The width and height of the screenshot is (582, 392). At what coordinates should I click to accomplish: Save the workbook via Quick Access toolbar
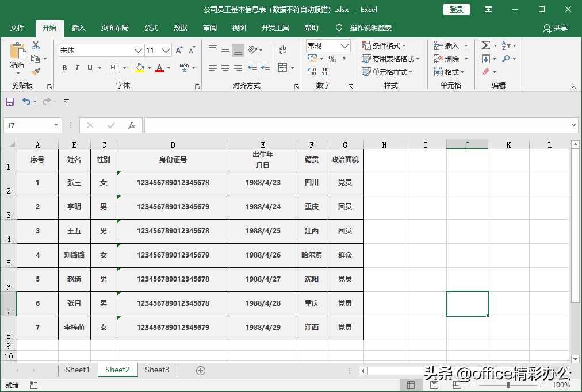[9, 101]
